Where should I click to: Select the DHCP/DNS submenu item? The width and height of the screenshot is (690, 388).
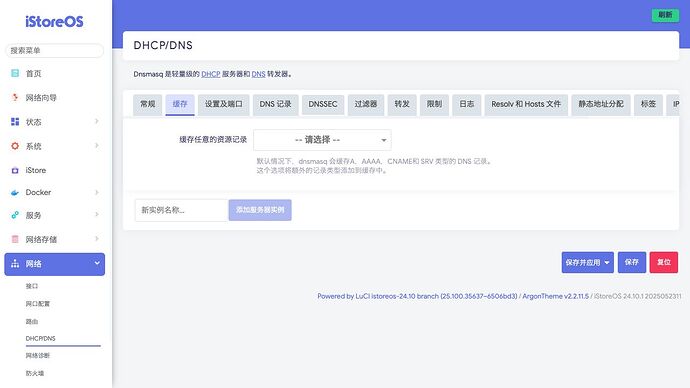coord(40,338)
